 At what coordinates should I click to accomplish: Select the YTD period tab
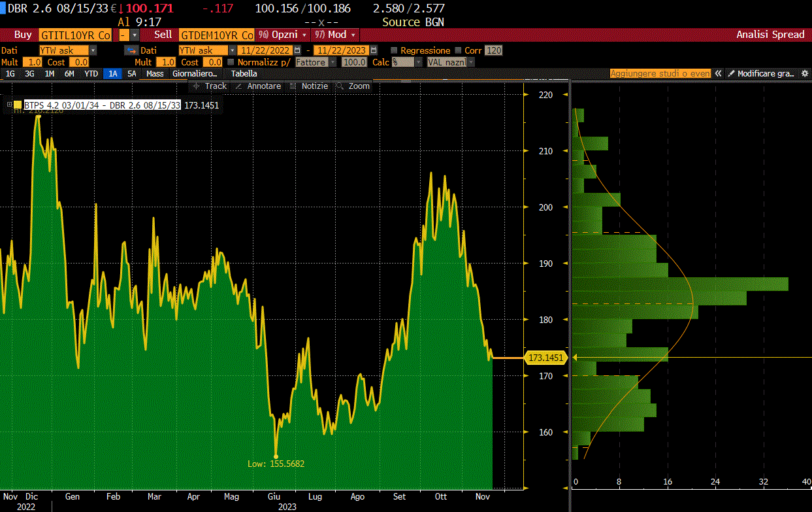(91, 74)
